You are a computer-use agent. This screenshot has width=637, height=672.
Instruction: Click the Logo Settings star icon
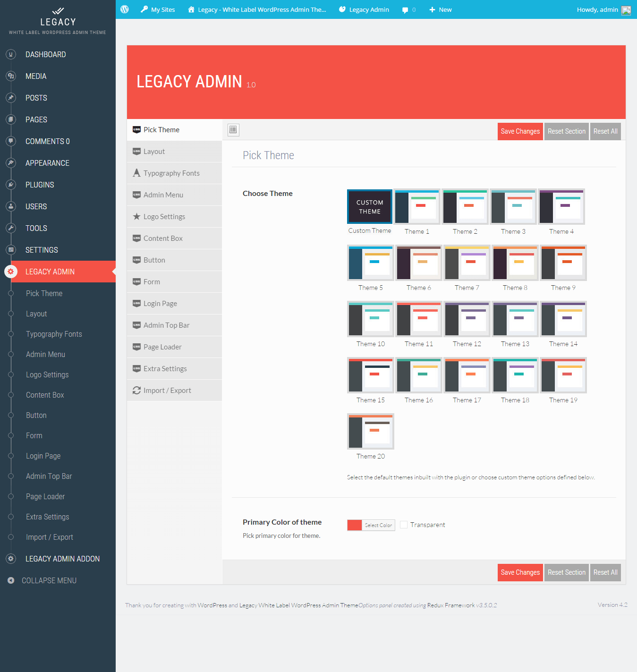[x=136, y=216]
